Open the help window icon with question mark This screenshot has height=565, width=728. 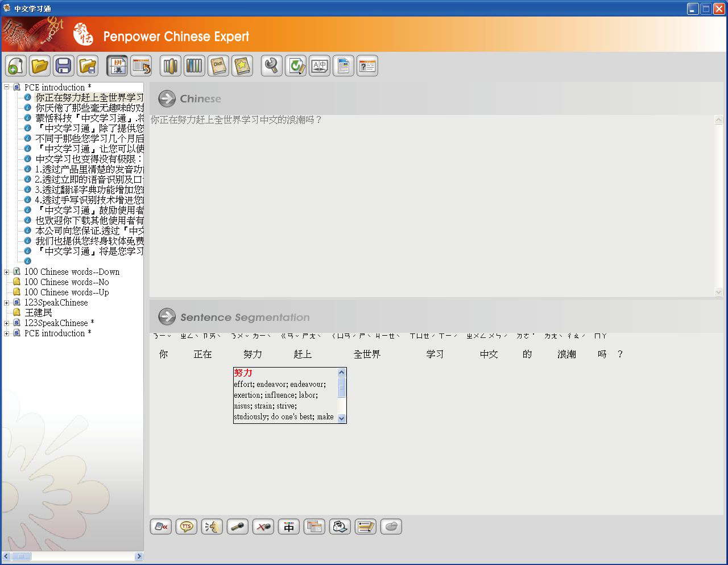(367, 66)
